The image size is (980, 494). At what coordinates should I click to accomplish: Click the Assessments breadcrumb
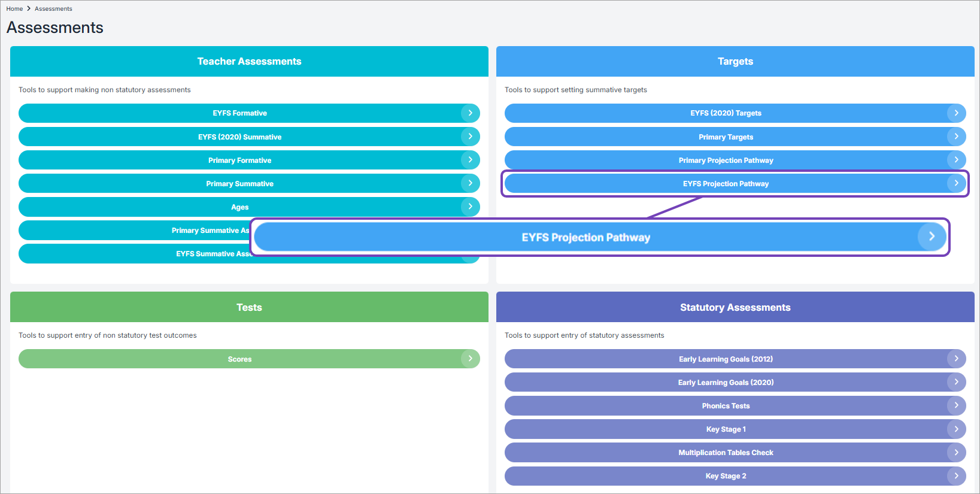pos(53,9)
